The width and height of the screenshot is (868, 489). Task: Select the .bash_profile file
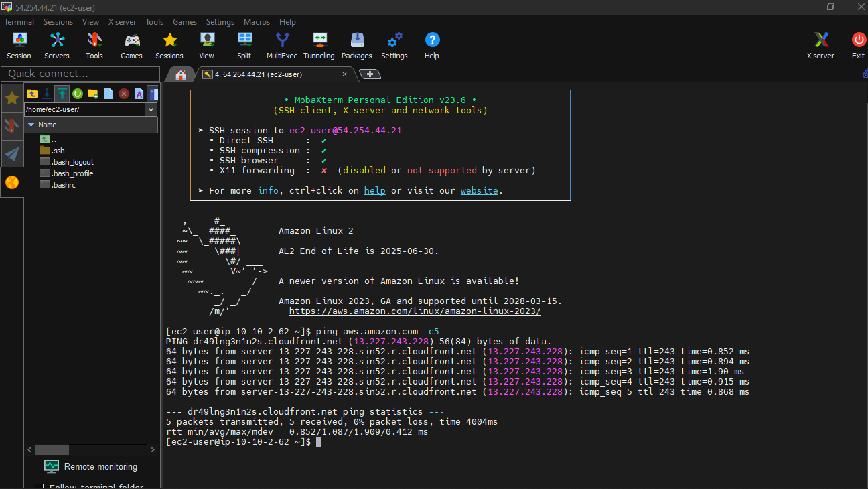pos(66,173)
